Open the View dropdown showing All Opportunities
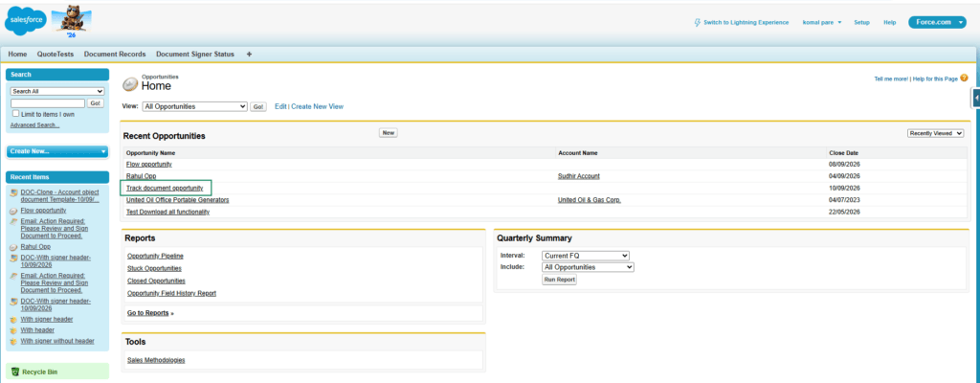 coord(195,106)
